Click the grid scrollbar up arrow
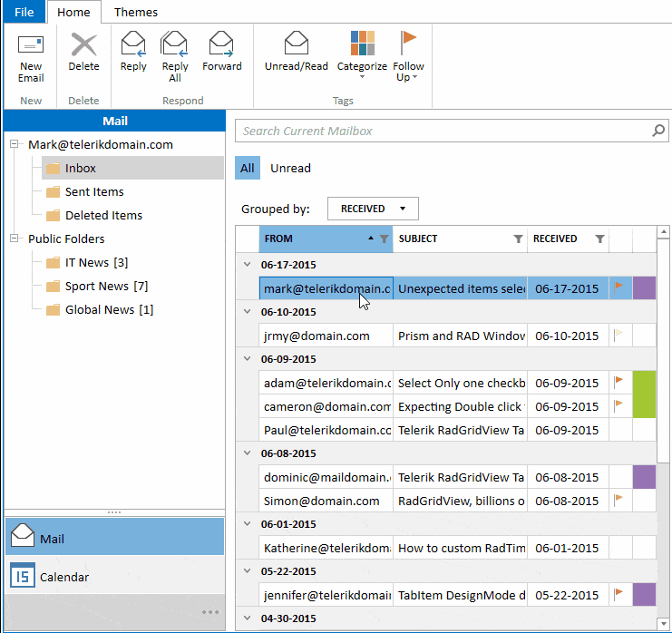This screenshot has height=633, width=672. coord(663,232)
